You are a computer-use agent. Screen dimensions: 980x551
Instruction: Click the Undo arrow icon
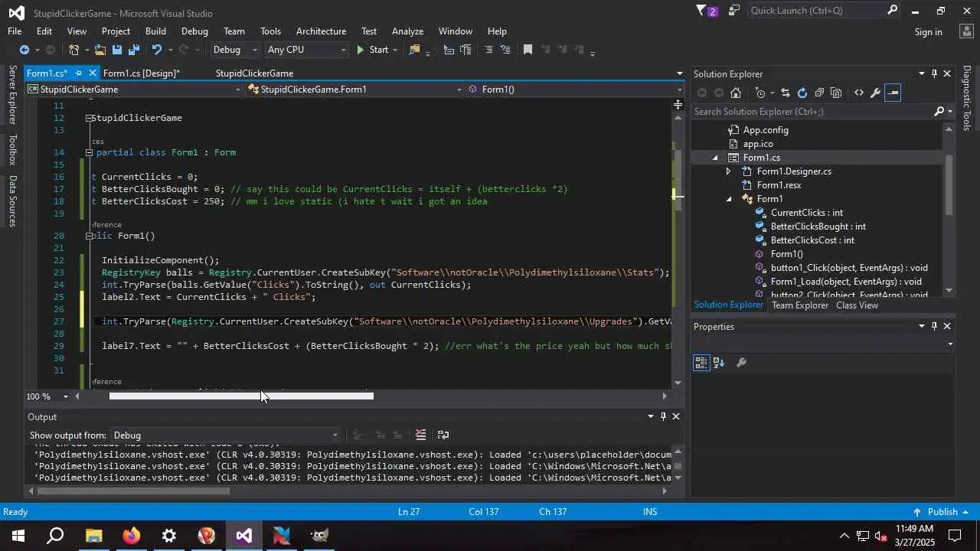pyautogui.click(x=156, y=50)
